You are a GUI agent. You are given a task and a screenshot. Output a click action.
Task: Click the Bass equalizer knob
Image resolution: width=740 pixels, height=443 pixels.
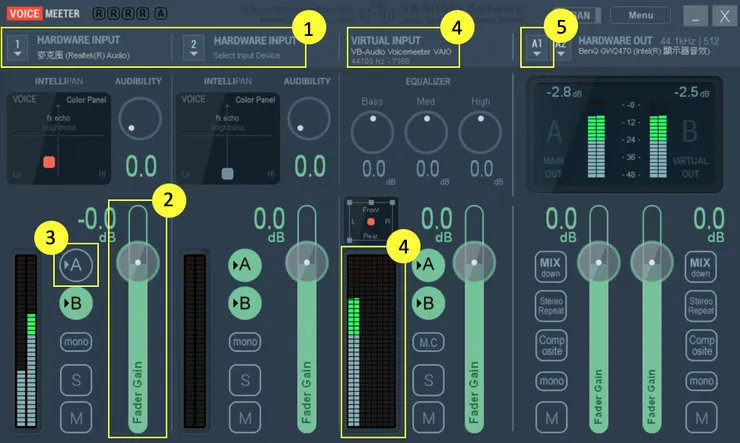[372, 132]
